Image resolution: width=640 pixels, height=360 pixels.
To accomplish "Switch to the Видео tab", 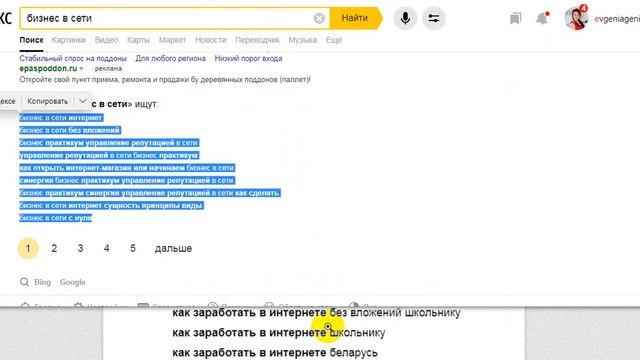I will [x=106, y=40].
